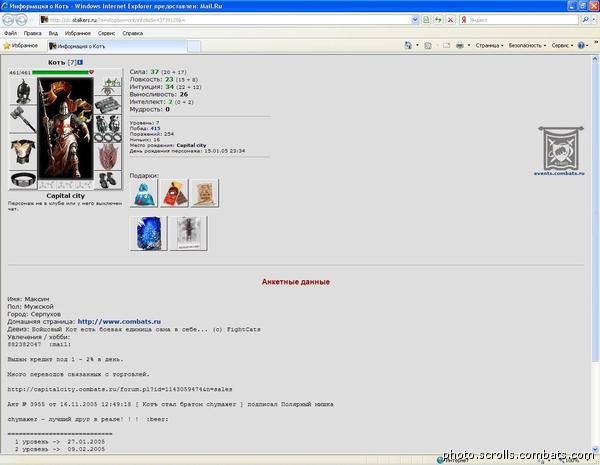
Task: Open the Вид menu
Action: (53, 33)
